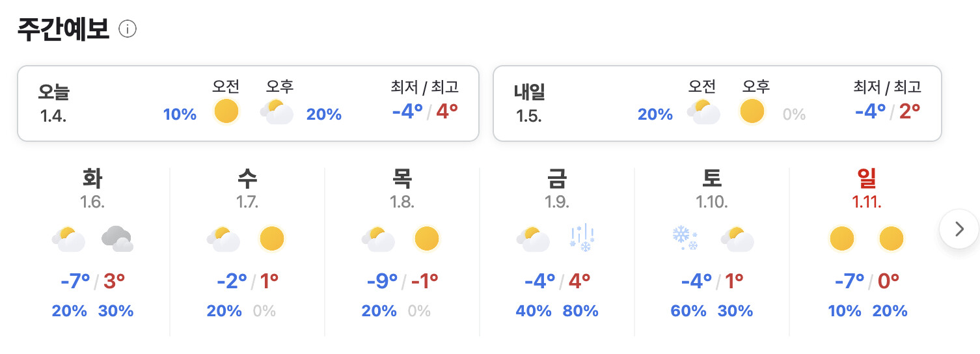Click the info icon beside 주간예보
This screenshot has height=354, width=980.
[x=128, y=29]
